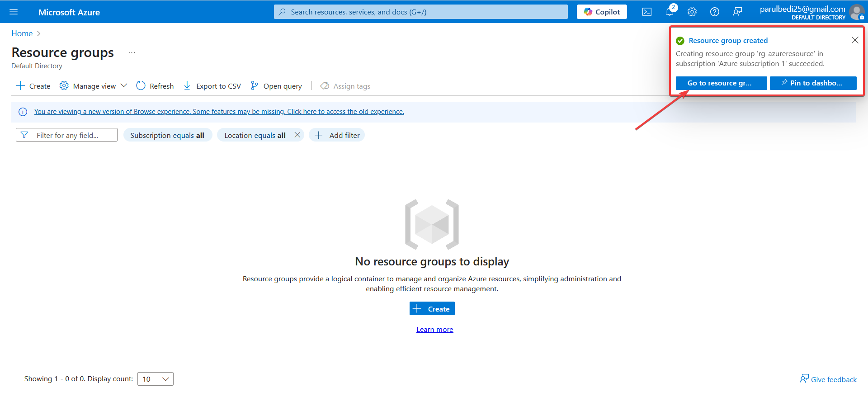The width and height of the screenshot is (868, 397).
Task: Click the Add filter pill
Action: coord(337,135)
